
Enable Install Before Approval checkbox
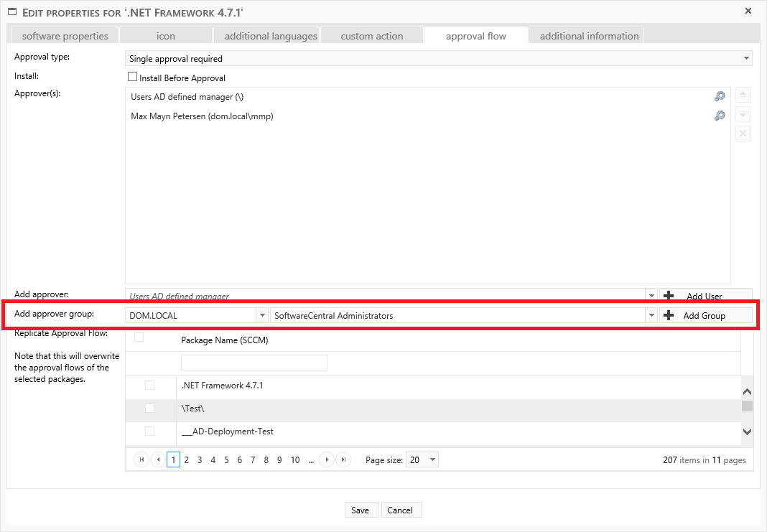132,77
